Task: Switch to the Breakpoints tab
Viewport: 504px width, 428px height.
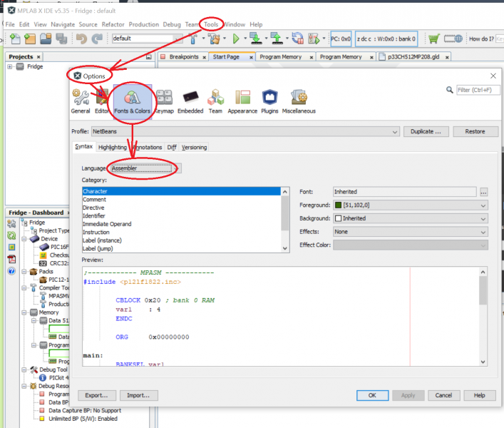Action: [183, 57]
